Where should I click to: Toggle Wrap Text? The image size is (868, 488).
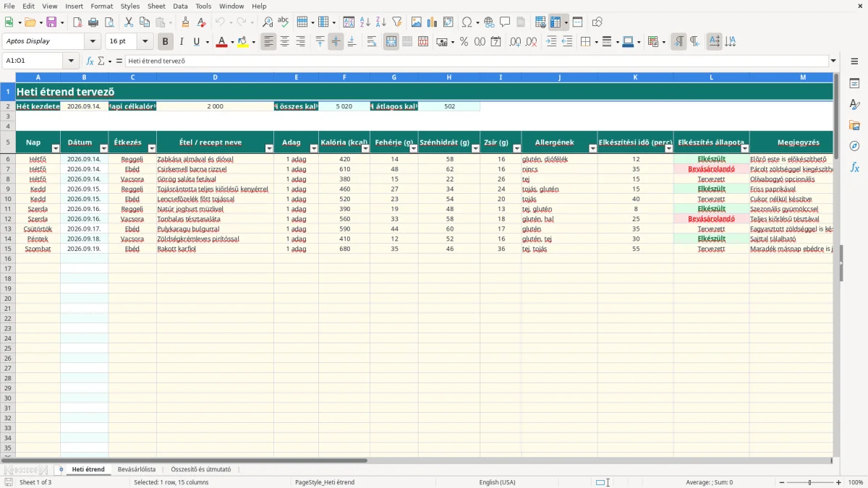tap(372, 42)
